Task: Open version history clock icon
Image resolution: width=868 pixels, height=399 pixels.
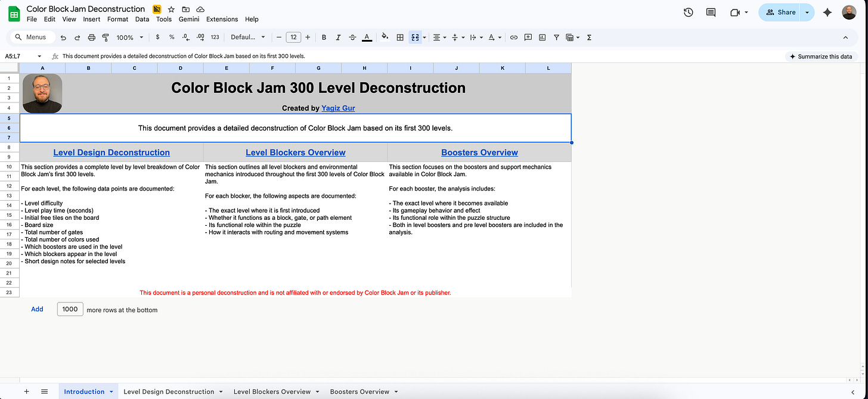Action: click(x=688, y=12)
